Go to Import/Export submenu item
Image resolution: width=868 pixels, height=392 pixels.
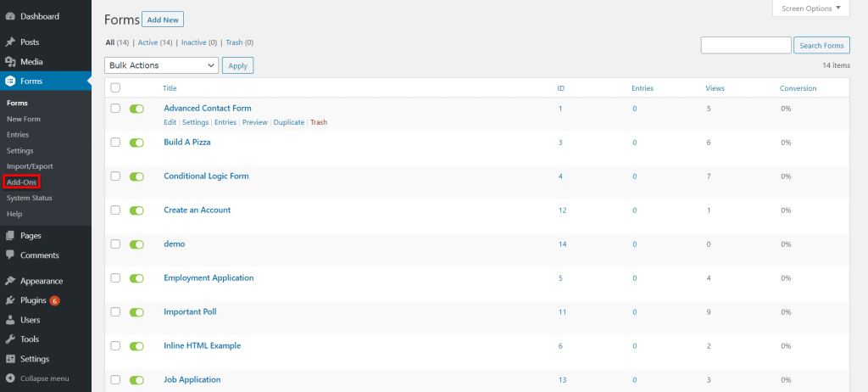tap(29, 166)
